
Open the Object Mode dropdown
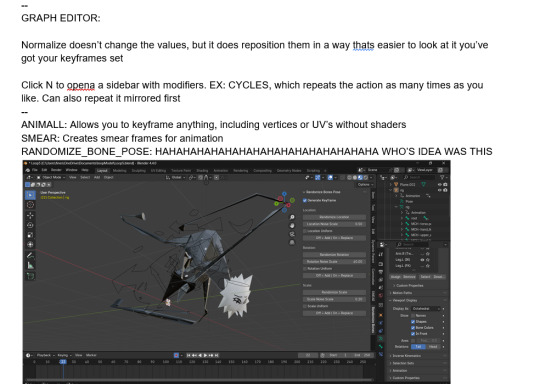pos(51,177)
